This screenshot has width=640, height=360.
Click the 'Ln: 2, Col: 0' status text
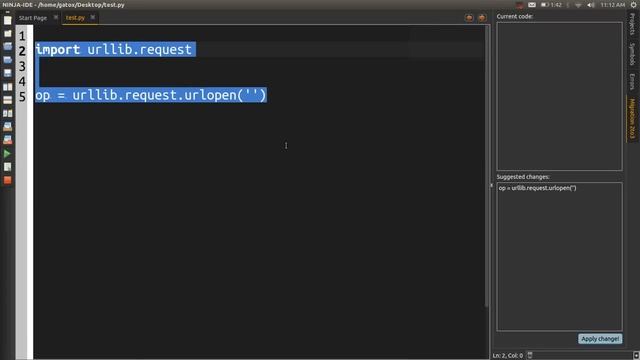click(x=507, y=356)
